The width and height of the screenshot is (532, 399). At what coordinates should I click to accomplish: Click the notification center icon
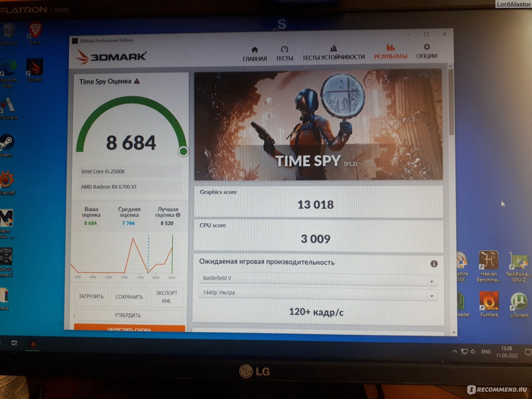(528, 352)
